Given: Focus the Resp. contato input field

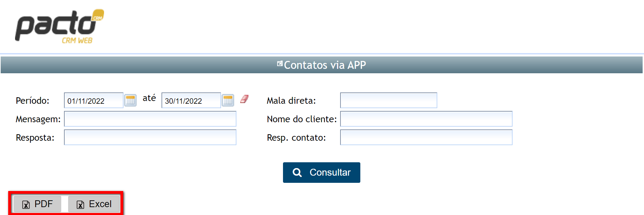Looking at the screenshot, I should click(x=426, y=137).
